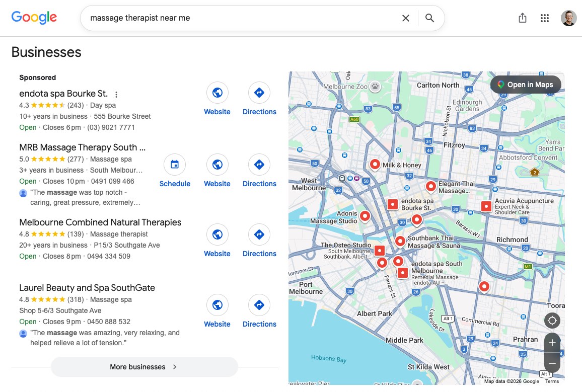
Task: Get directions to Melbourne Combined Natural Therapies
Action: pos(259,241)
